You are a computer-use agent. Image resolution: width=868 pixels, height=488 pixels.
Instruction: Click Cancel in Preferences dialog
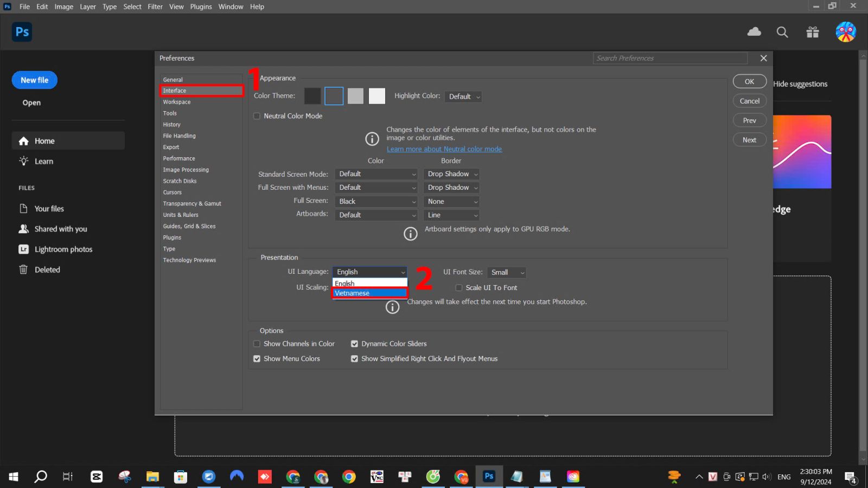[x=749, y=101]
